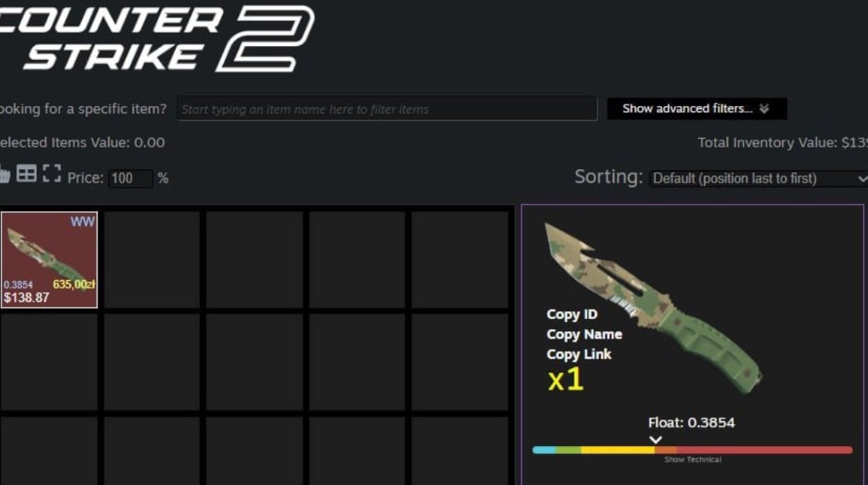Select the knife item thumbnail priced $138.87
Screen dimensions: 868x485
[49, 260]
